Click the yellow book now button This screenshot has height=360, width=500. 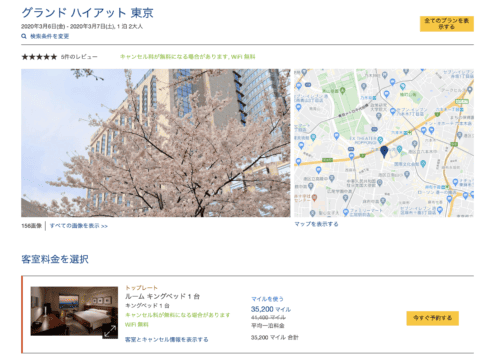pyautogui.click(x=433, y=318)
